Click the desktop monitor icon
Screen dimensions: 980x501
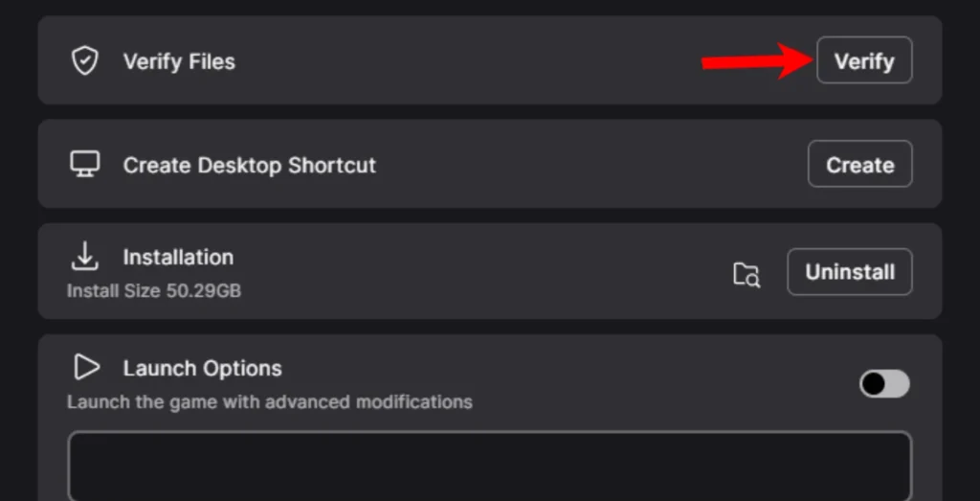coord(85,165)
